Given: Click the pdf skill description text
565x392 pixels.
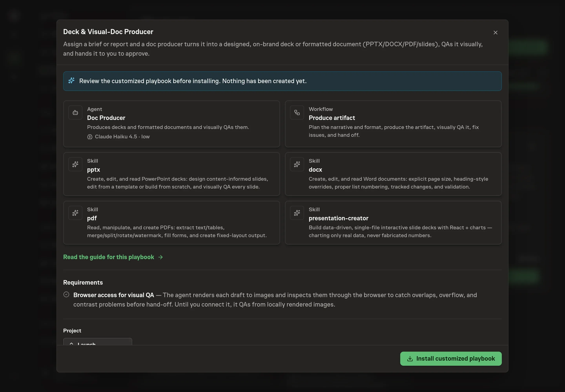Looking at the screenshot, I should (177, 232).
